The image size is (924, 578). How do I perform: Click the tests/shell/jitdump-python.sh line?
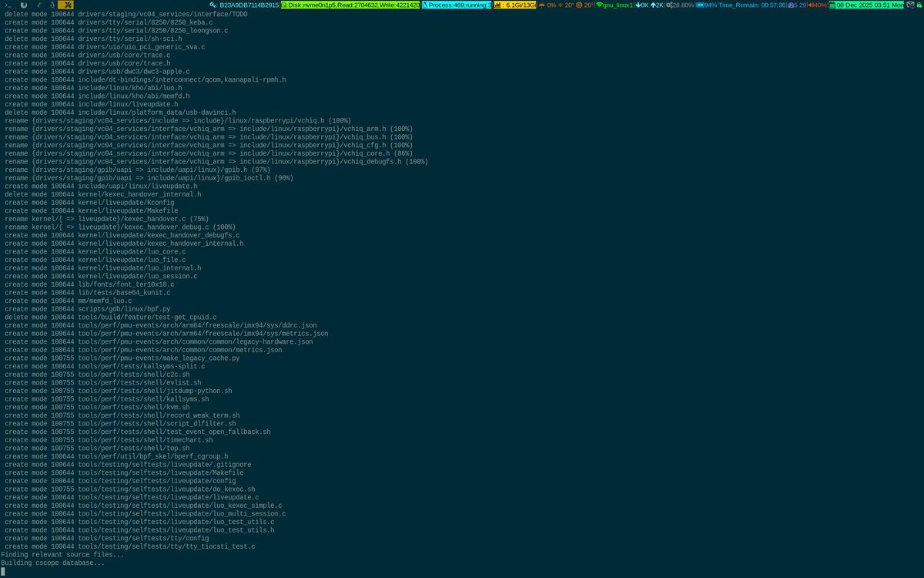point(118,391)
